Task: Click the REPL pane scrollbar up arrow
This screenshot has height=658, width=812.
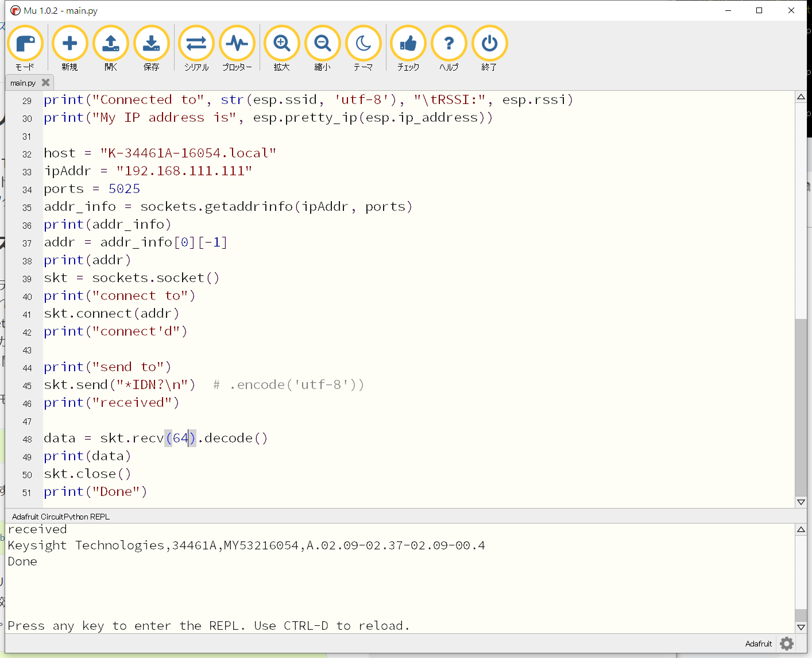Action: point(801,529)
